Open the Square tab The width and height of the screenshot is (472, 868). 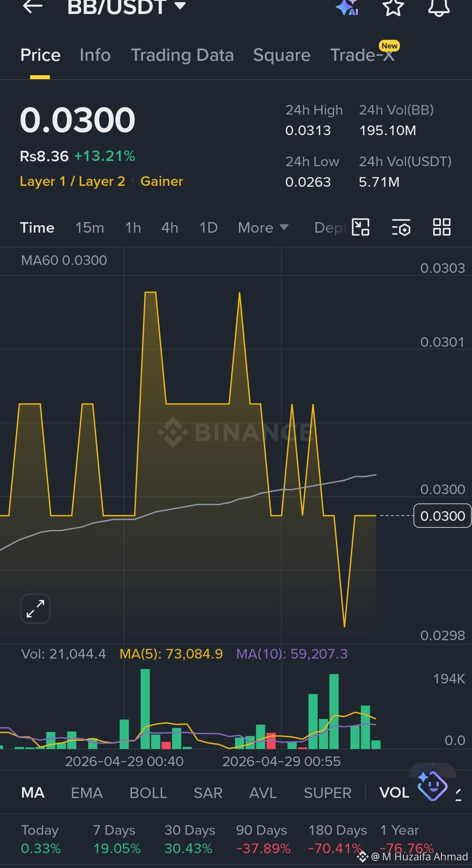pyautogui.click(x=281, y=56)
